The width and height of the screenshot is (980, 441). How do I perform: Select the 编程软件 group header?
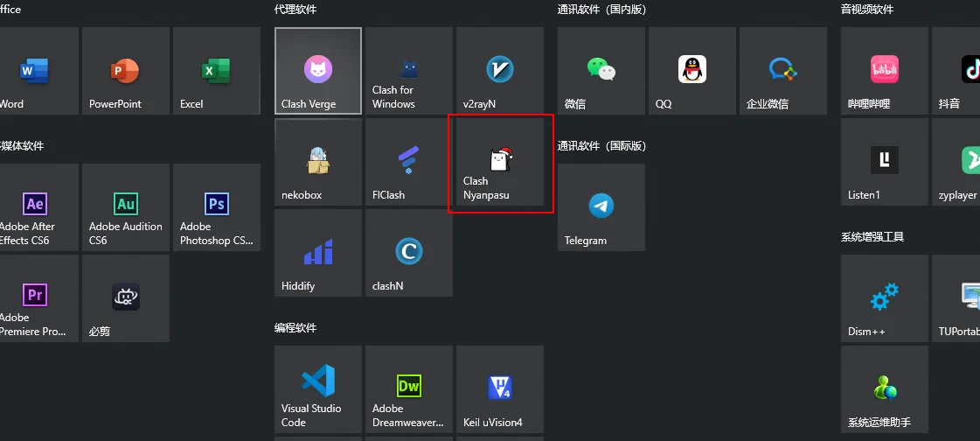[x=295, y=328]
